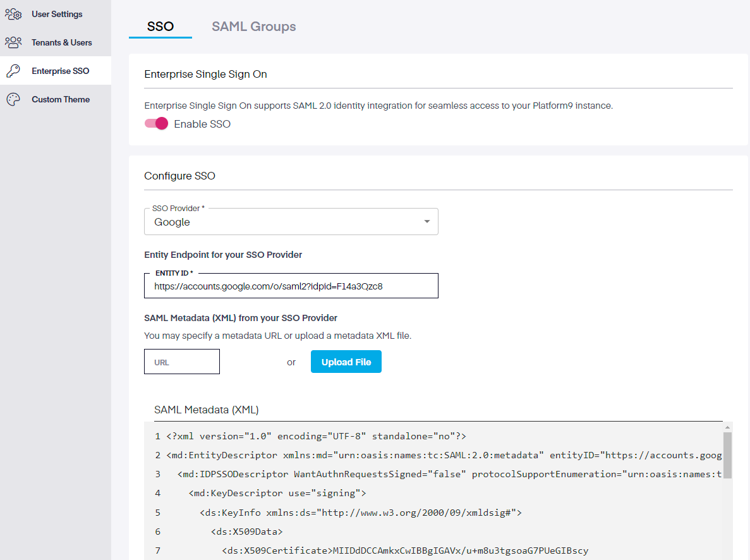Focus the metadata URL input box
750x560 pixels.
pos(182,362)
